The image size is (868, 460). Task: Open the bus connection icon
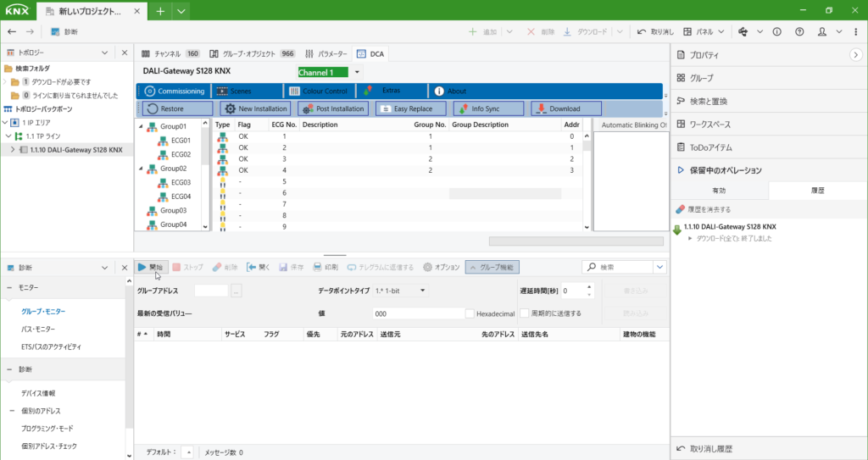743,32
